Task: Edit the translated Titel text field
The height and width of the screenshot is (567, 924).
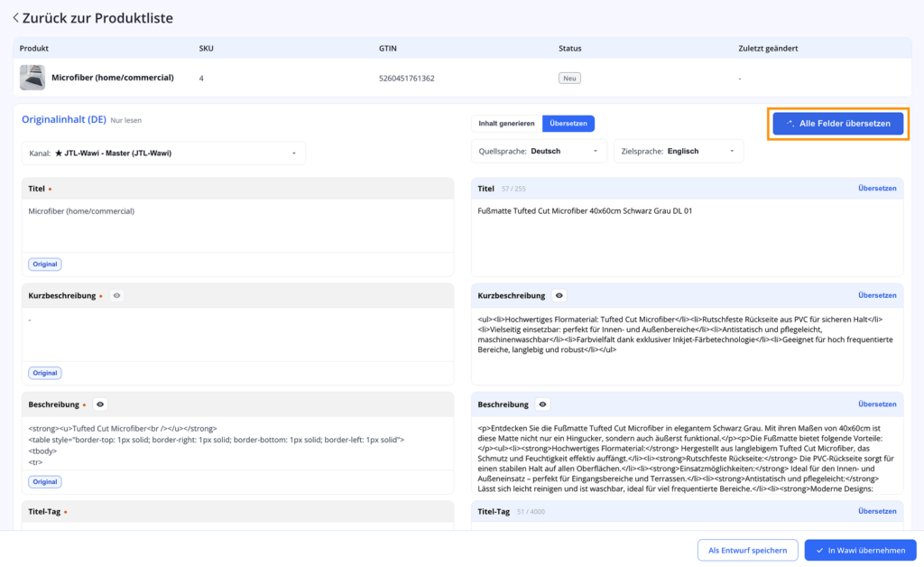Action: coord(687,237)
